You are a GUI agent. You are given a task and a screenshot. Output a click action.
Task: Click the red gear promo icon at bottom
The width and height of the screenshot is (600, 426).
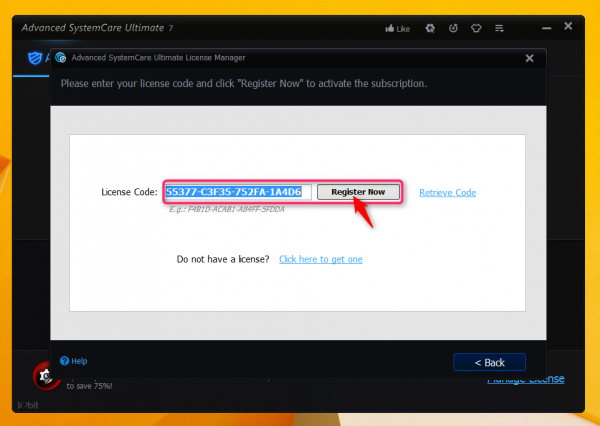click(x=45, y=376)
